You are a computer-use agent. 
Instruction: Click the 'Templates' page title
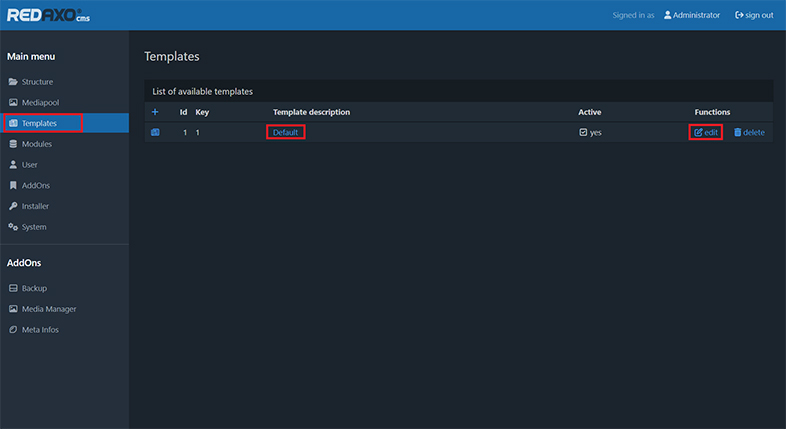point(171,56)
